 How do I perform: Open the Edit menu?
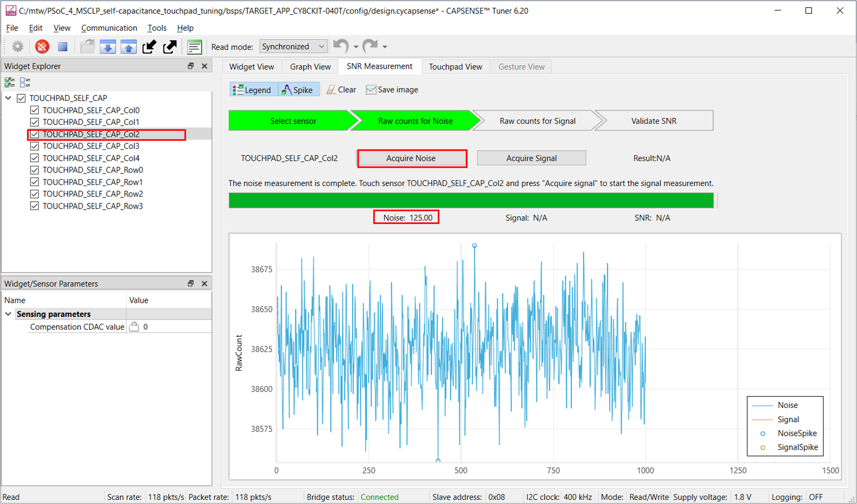point(35,28)
